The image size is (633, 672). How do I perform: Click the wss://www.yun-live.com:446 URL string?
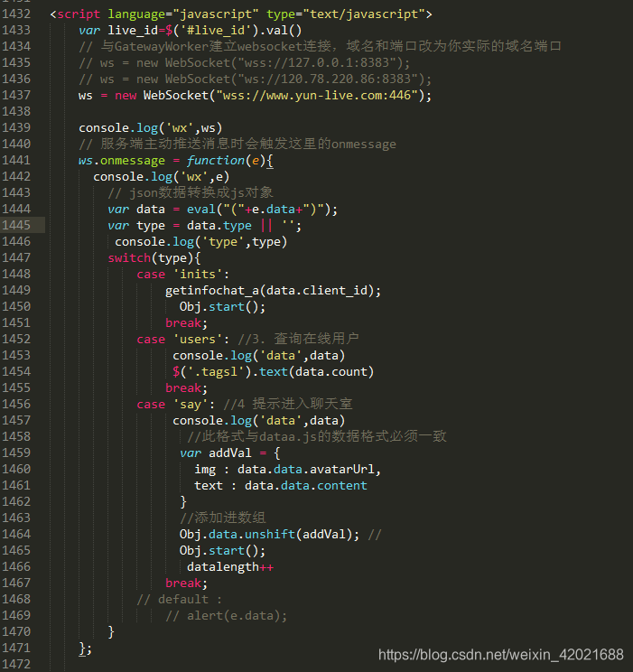tap(317, 95)
